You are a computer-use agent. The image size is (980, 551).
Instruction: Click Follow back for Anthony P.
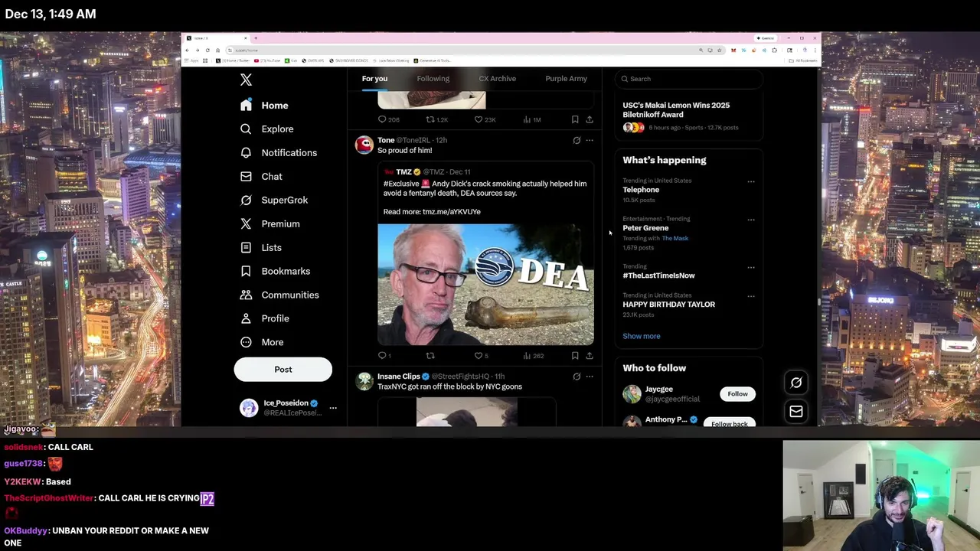point(730,422)
